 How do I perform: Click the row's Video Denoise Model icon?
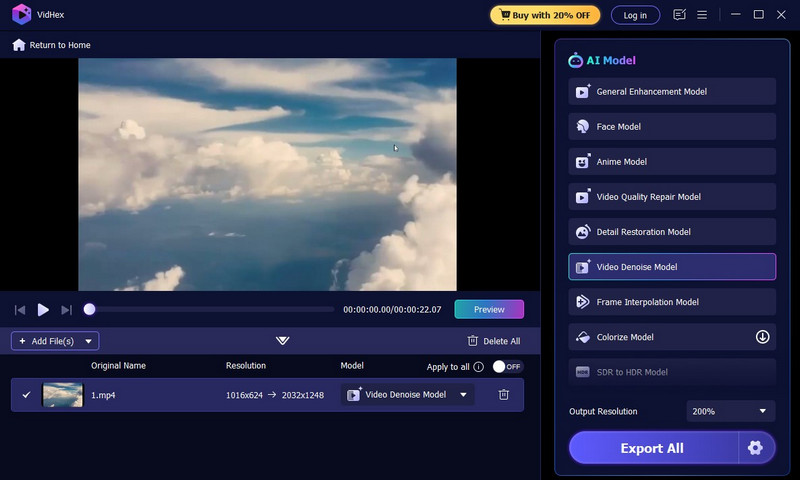pos(354,394)
